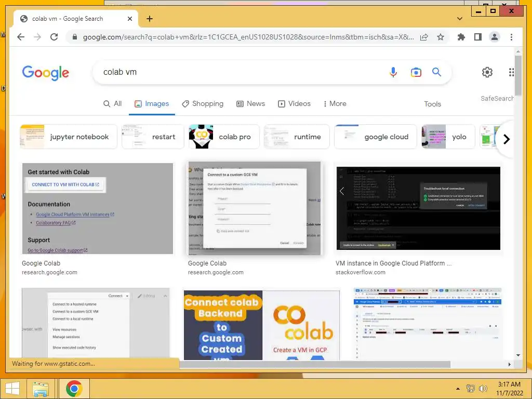Go back to the previous page
This screenshot has width=532, height=399.
click(21, 37)
